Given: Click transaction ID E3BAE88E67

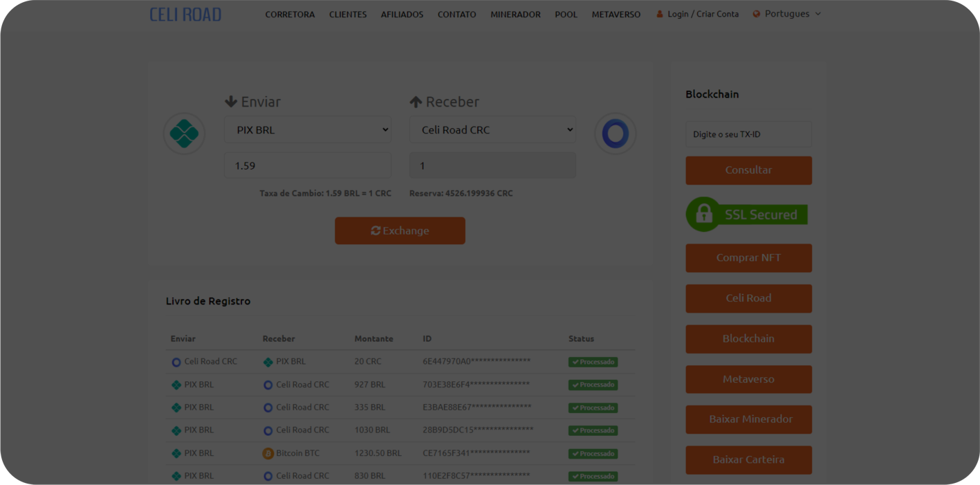Looking at the screenshot, I should tap(477, 407).
